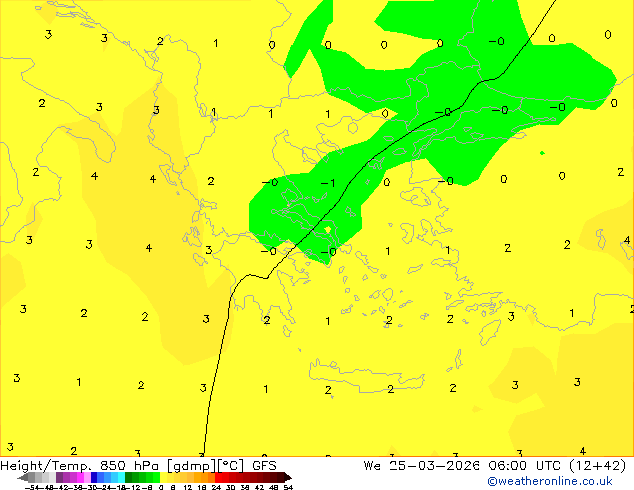
Task: Click the GFS model label
Action: click(264, 466)
